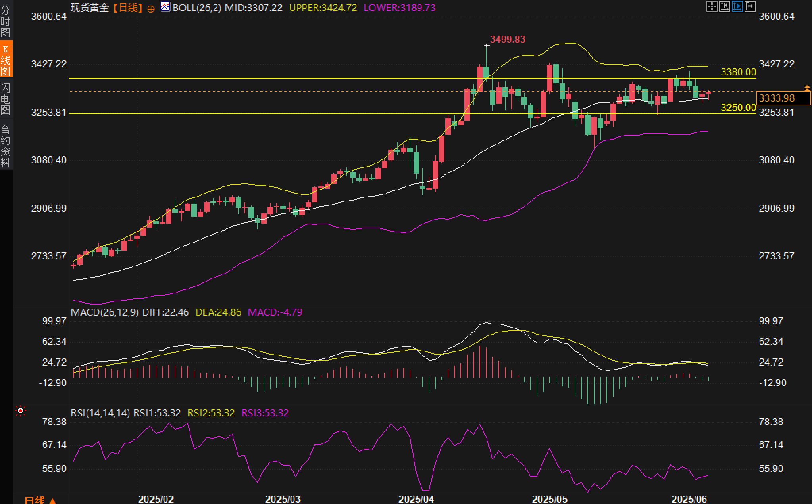The height and width of the screenshot is (504, 812).
Task: Click the 3250.00 horizontal line label
Action: pos(738,107)
